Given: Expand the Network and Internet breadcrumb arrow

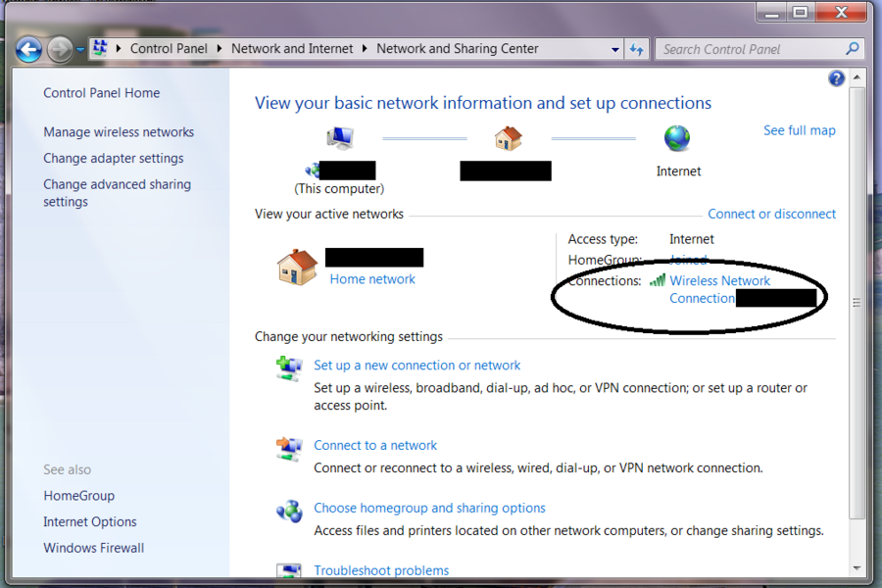Looking at the screenshot, I should tap(367, 49).
